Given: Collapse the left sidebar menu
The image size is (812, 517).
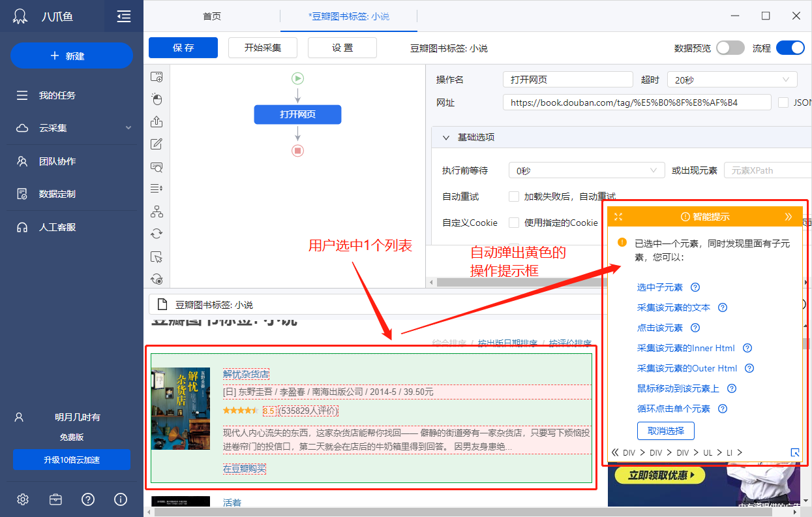Looking at the screenshot, I should [124, 16].
